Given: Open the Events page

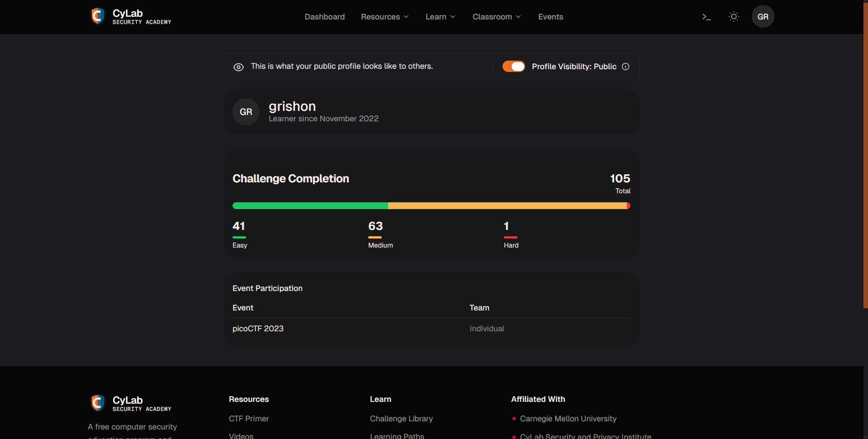Looking at the screenshot, I should pyautogui.click(x=550, y=17).
